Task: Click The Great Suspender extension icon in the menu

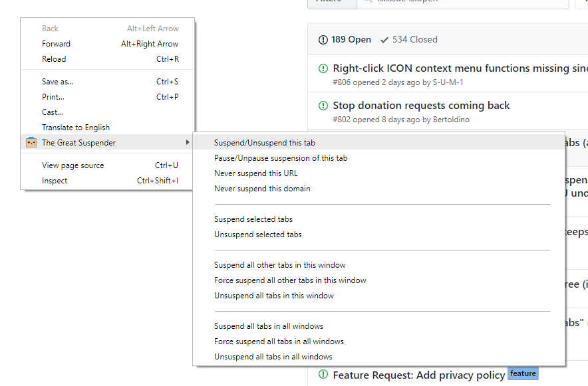Action: click(31, 142)
